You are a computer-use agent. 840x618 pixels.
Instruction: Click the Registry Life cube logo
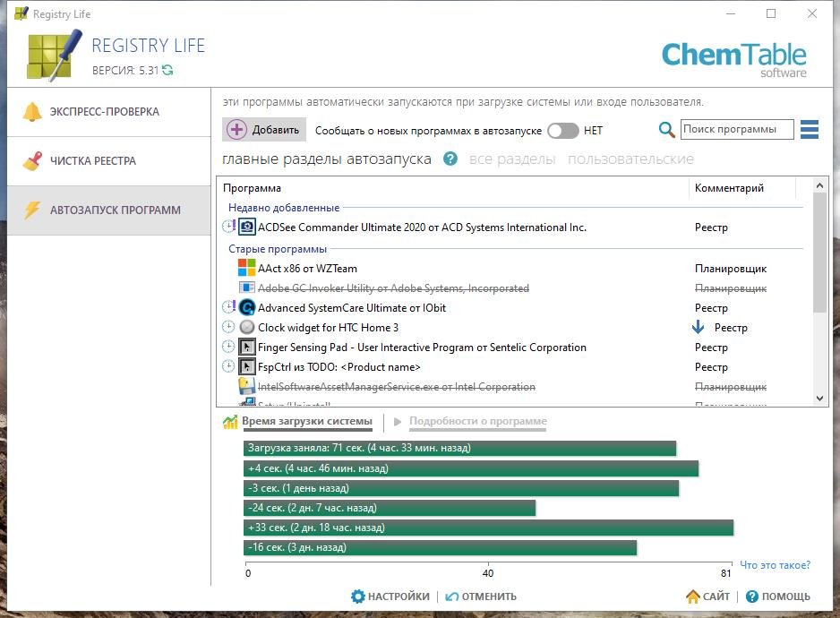coord(54,56)
